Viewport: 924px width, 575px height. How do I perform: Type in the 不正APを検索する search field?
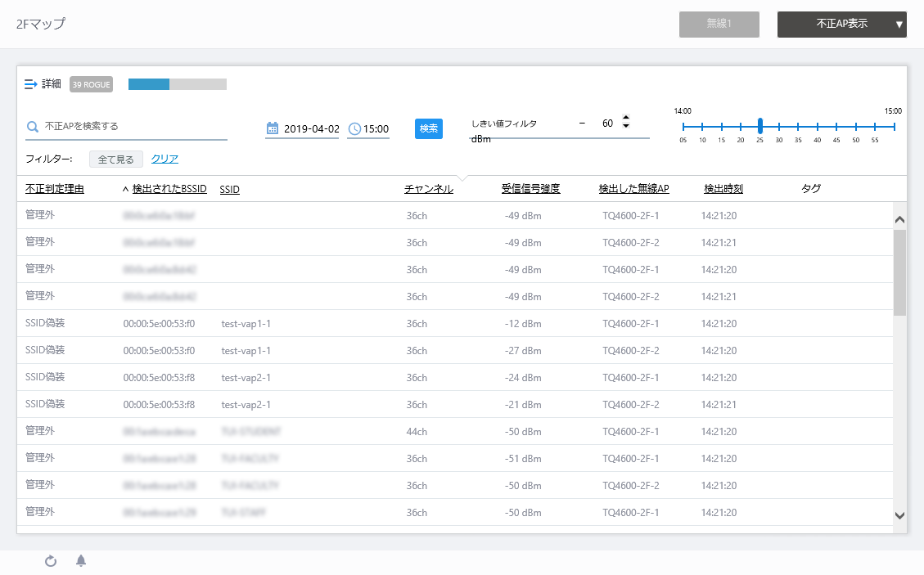[131, 127]
